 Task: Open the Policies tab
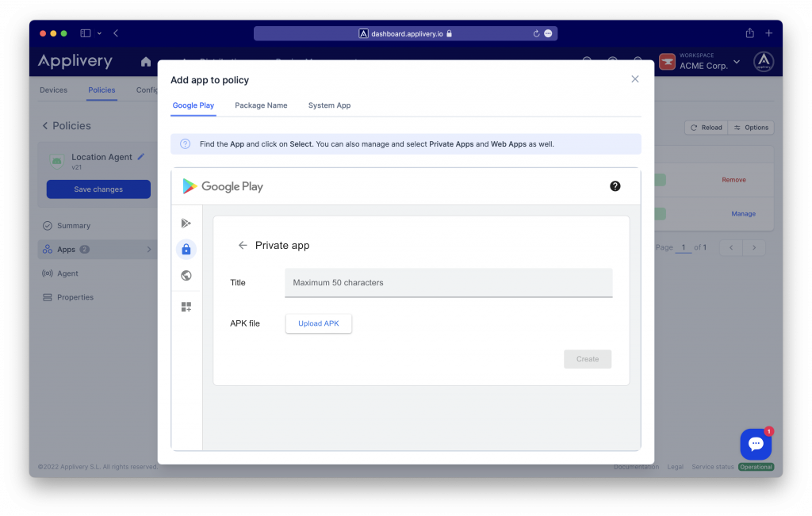point(101,90)
